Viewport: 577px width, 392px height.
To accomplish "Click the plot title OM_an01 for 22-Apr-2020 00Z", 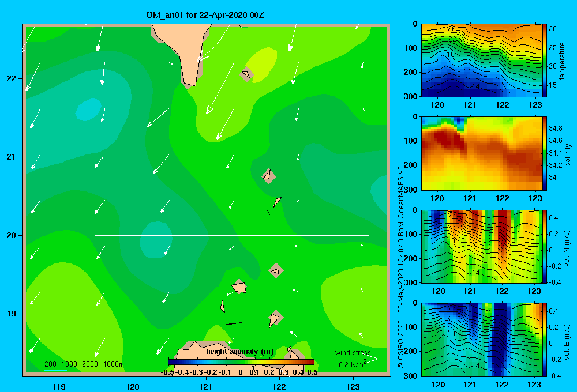I will [205, 15].
